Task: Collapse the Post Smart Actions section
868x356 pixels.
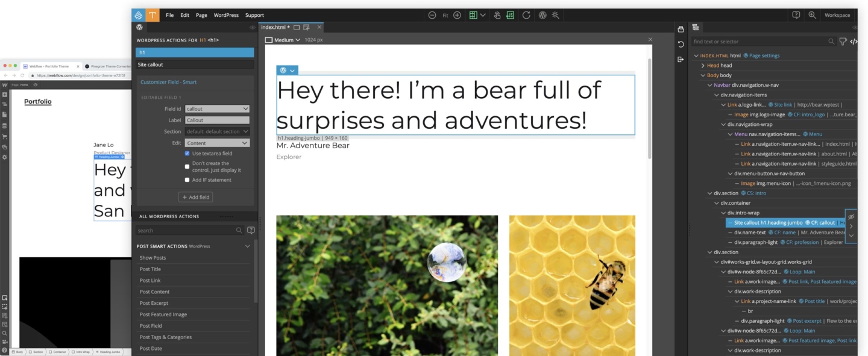Action: [x=247, y=246]
